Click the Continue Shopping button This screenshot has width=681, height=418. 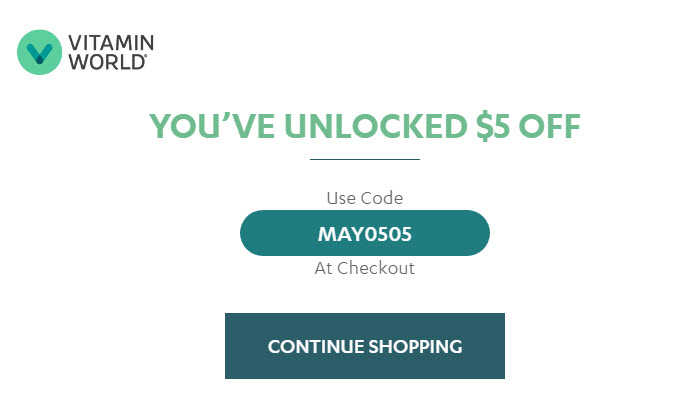point(365,346)
